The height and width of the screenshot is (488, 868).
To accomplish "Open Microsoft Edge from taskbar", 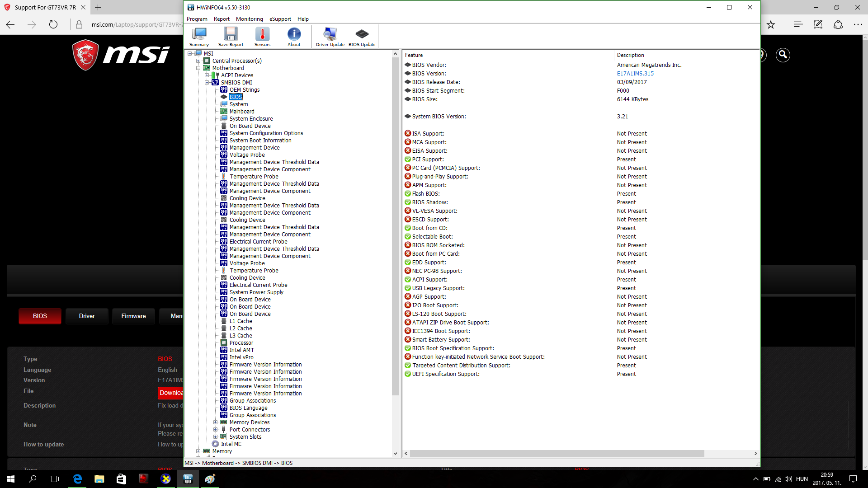I will tap(77, 479).
